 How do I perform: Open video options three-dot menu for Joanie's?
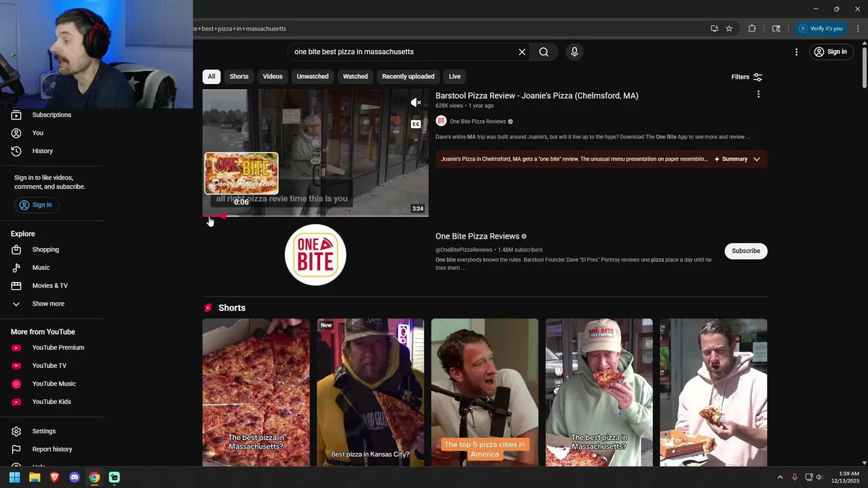pyautogui.click(x=758, y=94)
